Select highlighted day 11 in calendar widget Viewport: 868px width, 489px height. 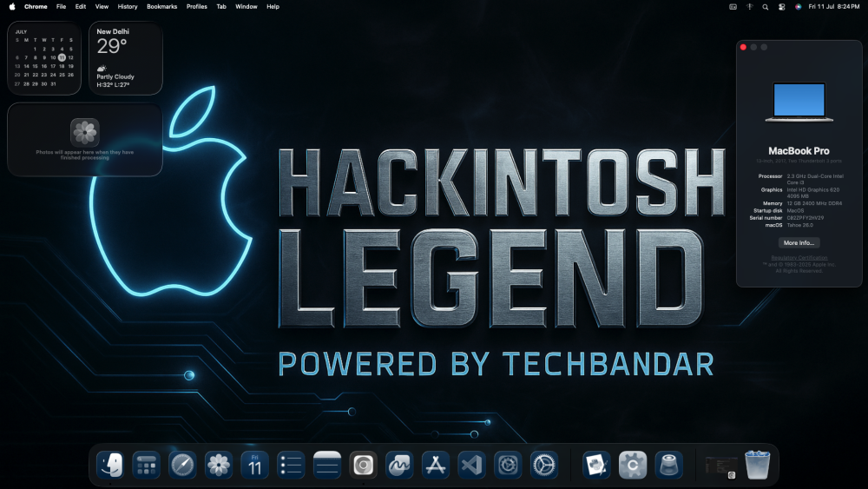coord(62,57)
